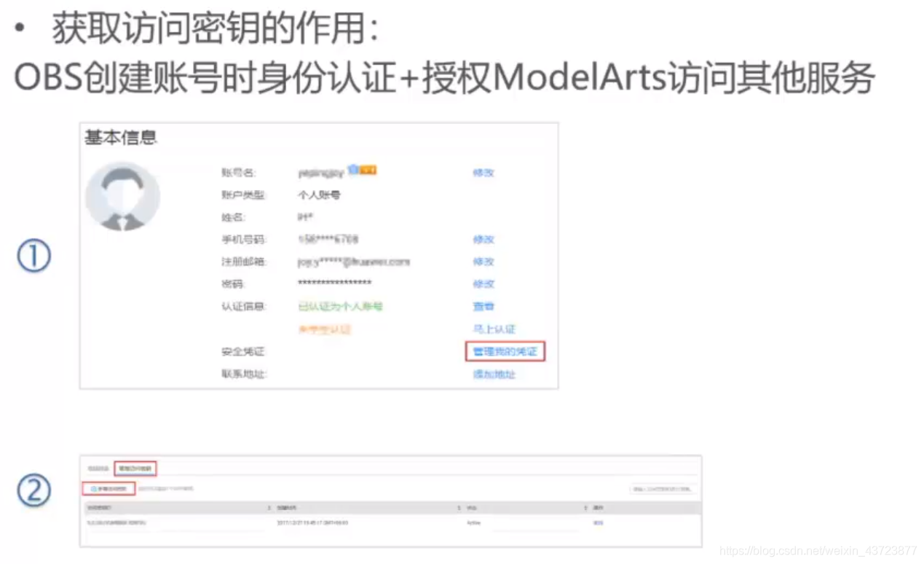Select the access key ID cell value
Image resolution: width=924 pixels, height=564 pixels.
[x=116, y=522]
